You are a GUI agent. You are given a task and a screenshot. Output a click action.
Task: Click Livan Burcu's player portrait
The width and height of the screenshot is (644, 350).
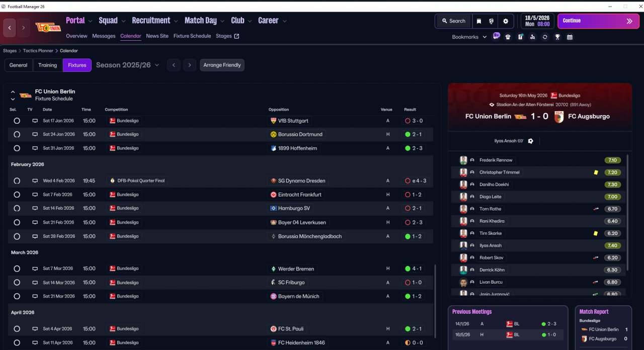[463, 282]
